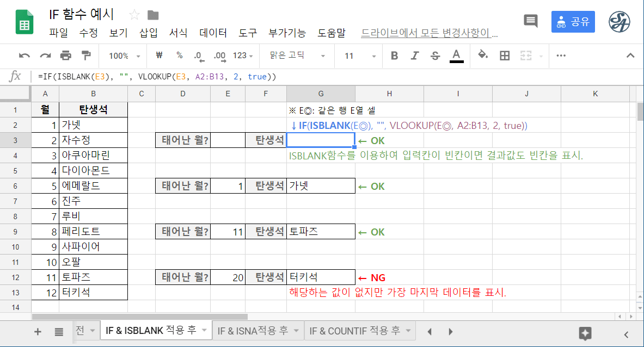The image size is (644, 347).
Task: Click the Explore star icon at bottom right
Action: [x=585, y=333]
